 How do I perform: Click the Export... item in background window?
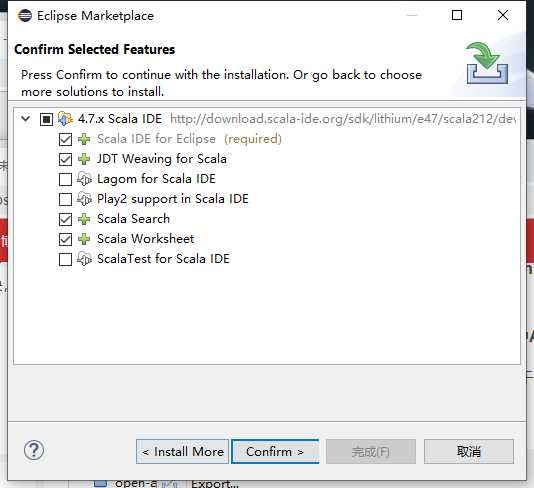[x=215, y=484]
